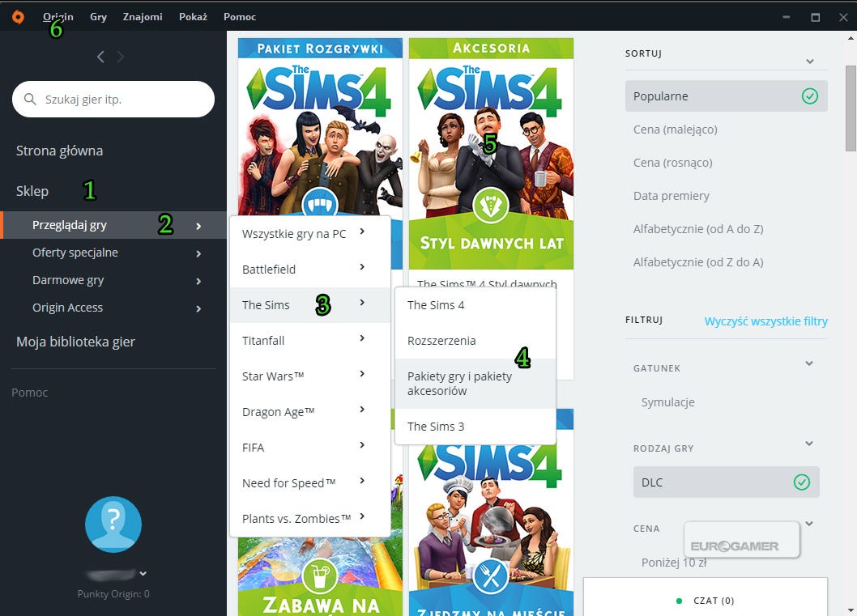Click the vertical scrollbar thumb

pyautogui.click(x=851, y=108)
